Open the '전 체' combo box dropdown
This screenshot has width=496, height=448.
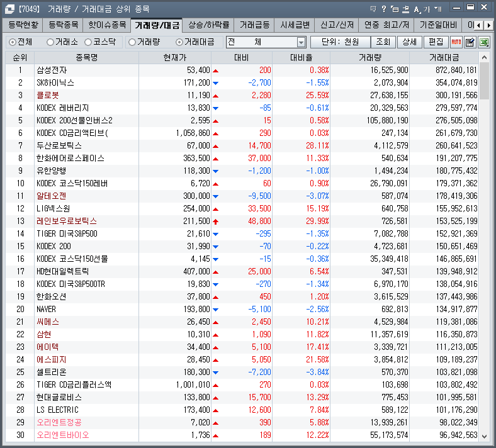[x=301, y=42]
